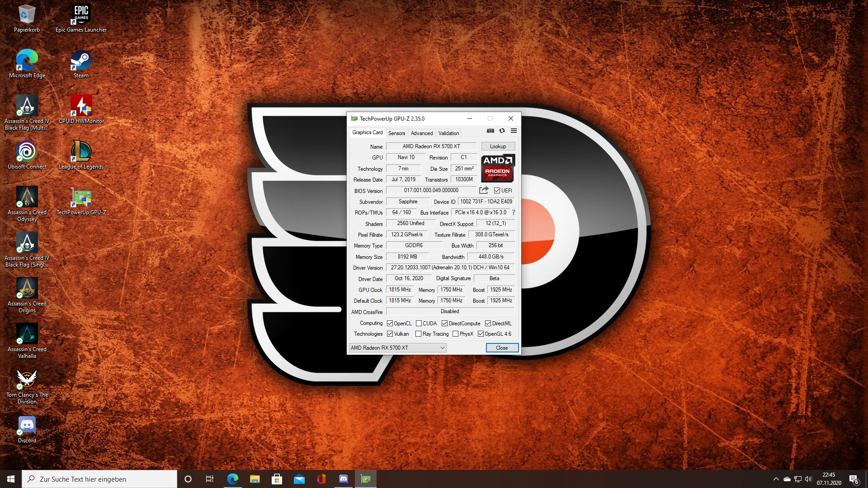Screen dimensions: 868x488
Task: Click the BIOS export share icon
Action: pyautogui.click(x=484, y=190)
